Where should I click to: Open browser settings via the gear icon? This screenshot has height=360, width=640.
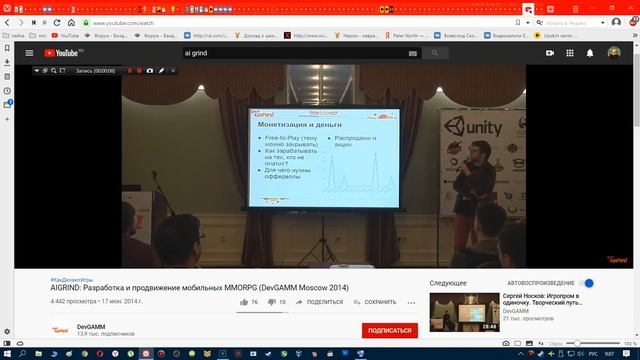7,331
